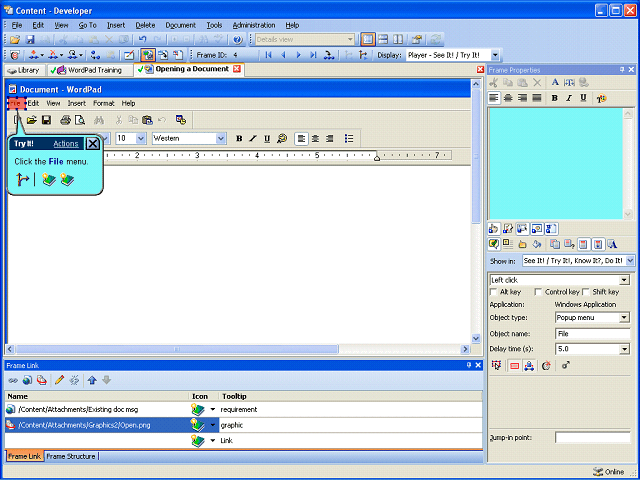This screenshot has width=640, height=480.
Task: Click the Jump-in point input field
Action: tap(592, 438)
